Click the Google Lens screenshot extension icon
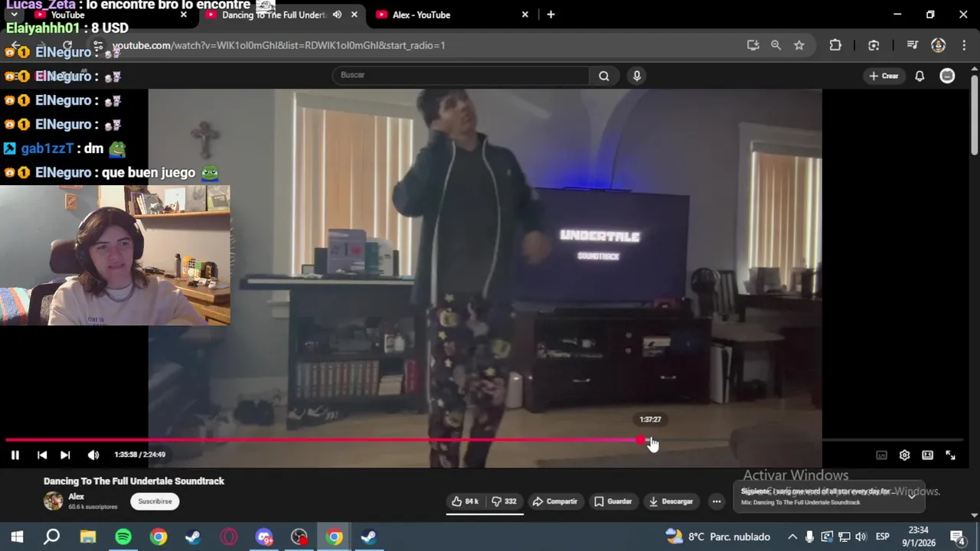This screenshot has width=980, height=551. [874, 45]
